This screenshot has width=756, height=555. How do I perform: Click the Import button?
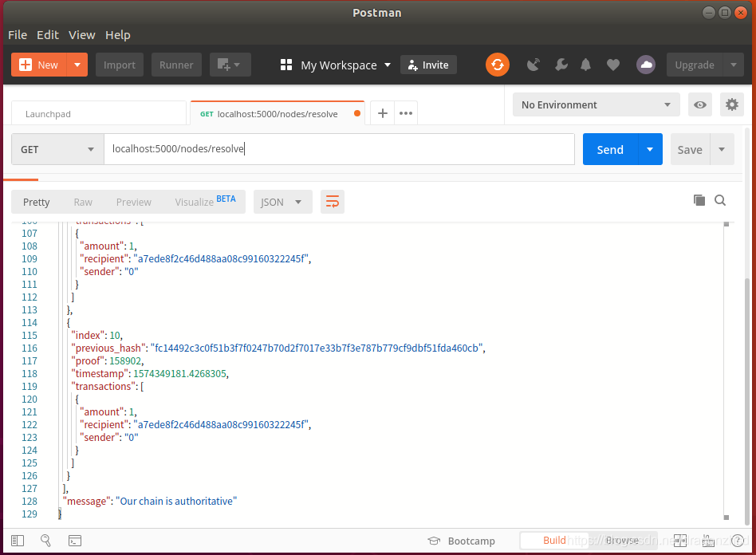point(119,65)
